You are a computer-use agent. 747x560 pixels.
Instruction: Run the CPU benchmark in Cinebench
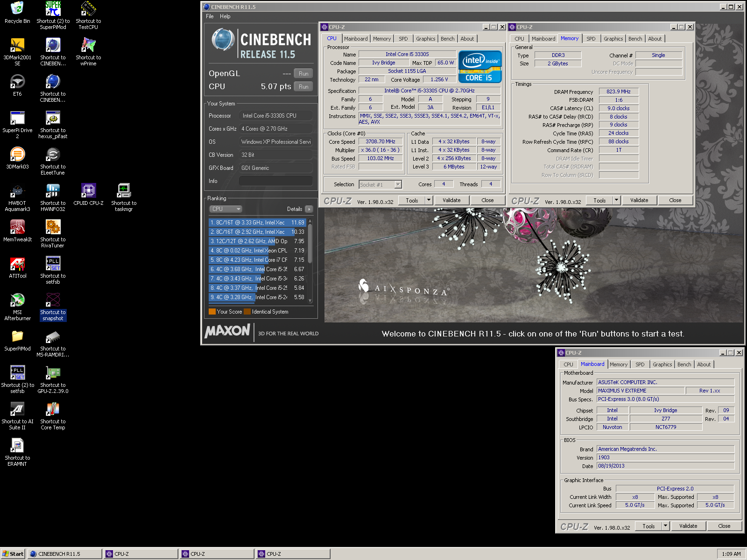(303, 87)
